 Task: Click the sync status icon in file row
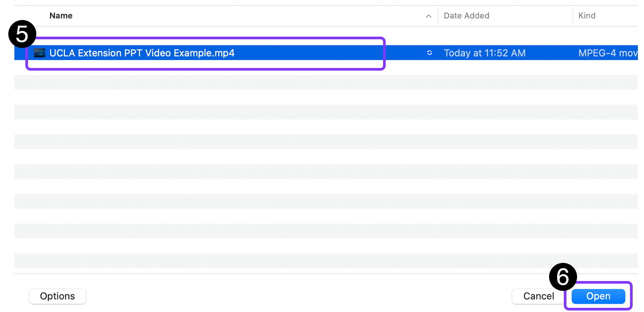point(430,53)
